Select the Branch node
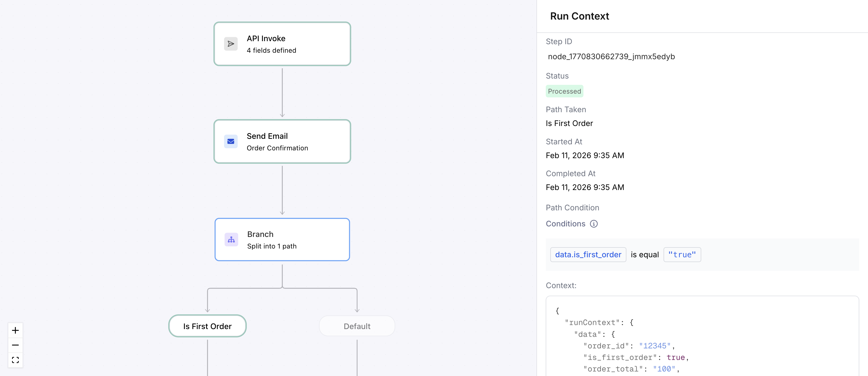Image resolution: width=868 pixels, height=376 pixels. click(282, 240)
